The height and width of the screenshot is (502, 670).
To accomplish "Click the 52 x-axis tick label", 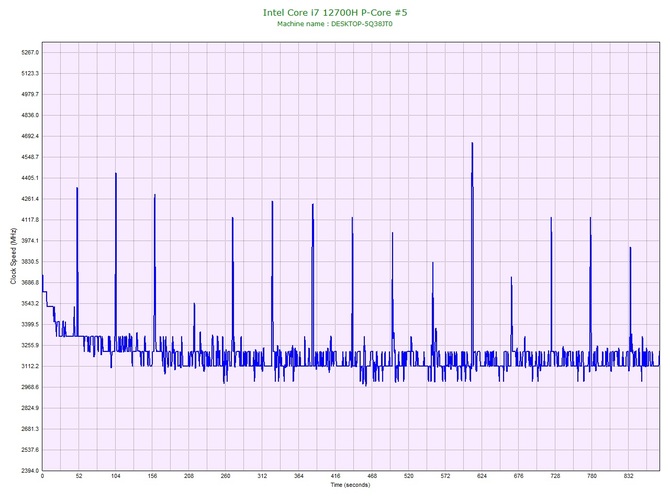I will point(79,476).
